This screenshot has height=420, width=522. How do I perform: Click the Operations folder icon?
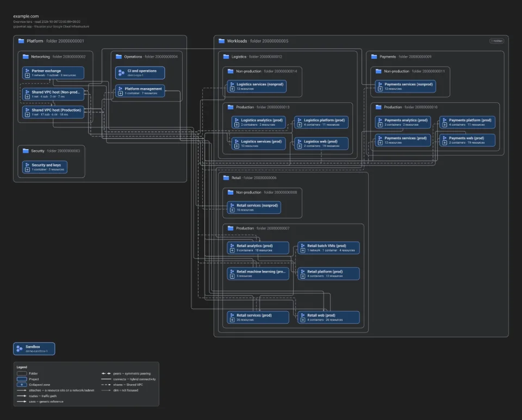point(119,57)
